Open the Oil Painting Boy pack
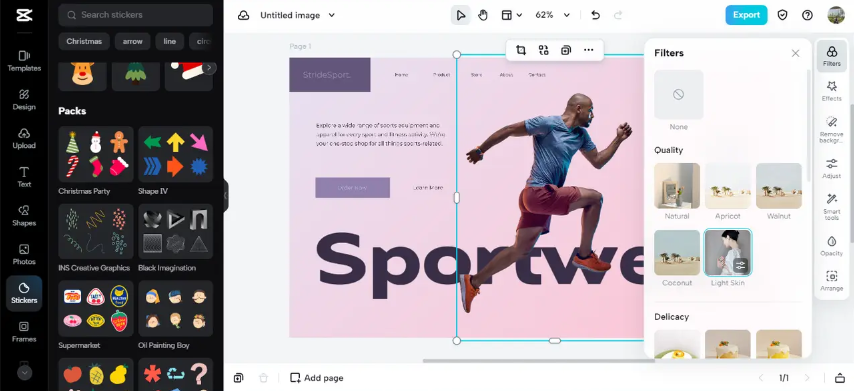Viewport: 854px width, 391px height. point(175,308)
